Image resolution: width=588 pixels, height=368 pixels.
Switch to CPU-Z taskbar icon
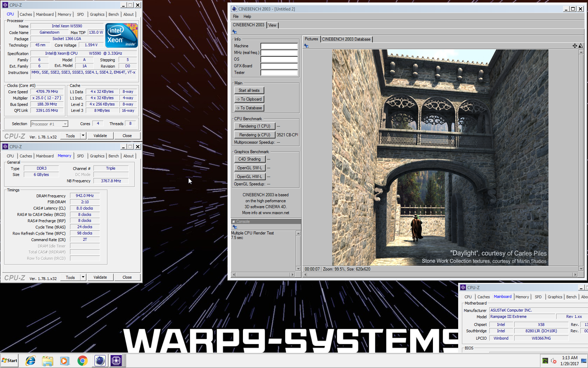(x=116, y=360)
